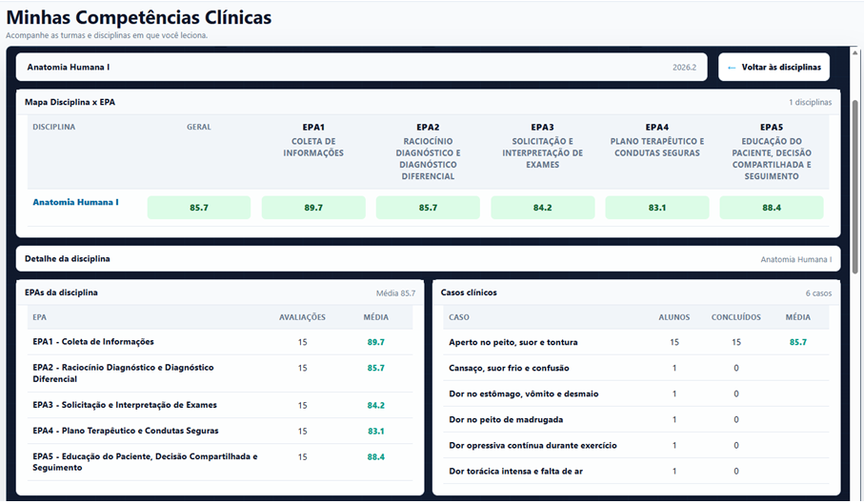The image size is (864, 504).
Task: Click the Detalhe da disciplina heading
Action: (68, 258)
